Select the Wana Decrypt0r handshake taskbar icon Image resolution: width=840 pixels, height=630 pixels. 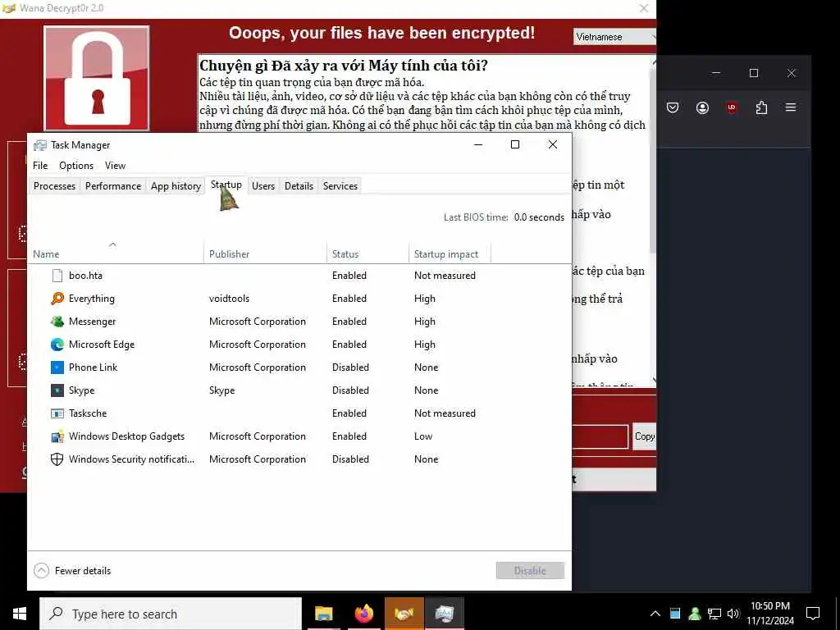(x=404, y=614)
